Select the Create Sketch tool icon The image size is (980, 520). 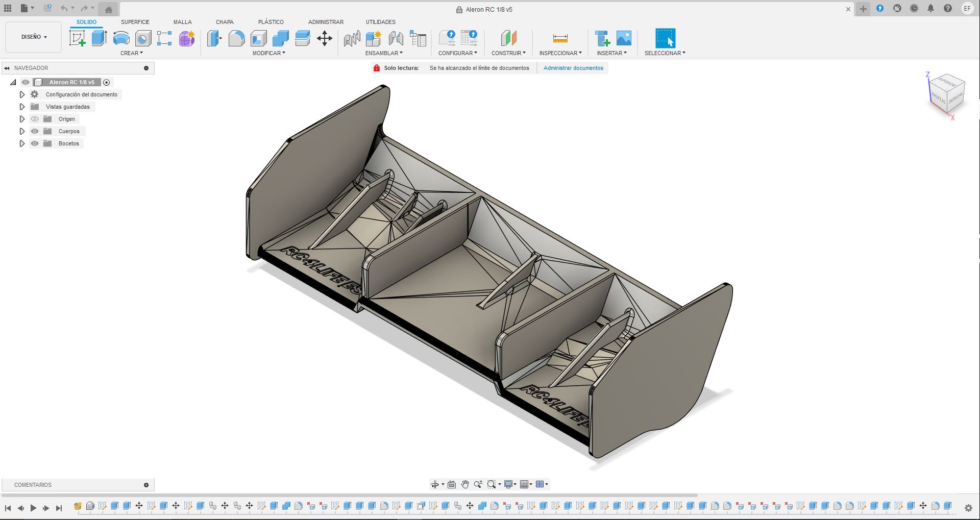pyautogui.click(x=78, y=38)
